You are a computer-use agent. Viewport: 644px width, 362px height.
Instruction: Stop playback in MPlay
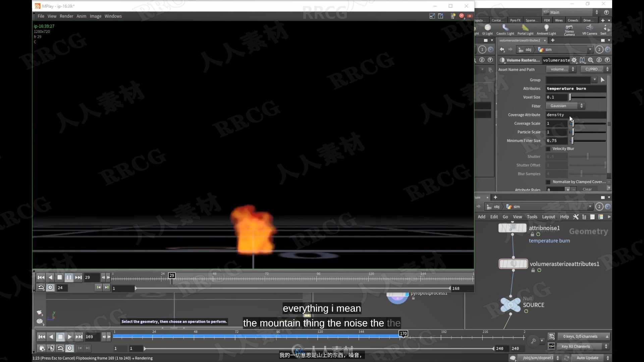click(x=60, y=278)
